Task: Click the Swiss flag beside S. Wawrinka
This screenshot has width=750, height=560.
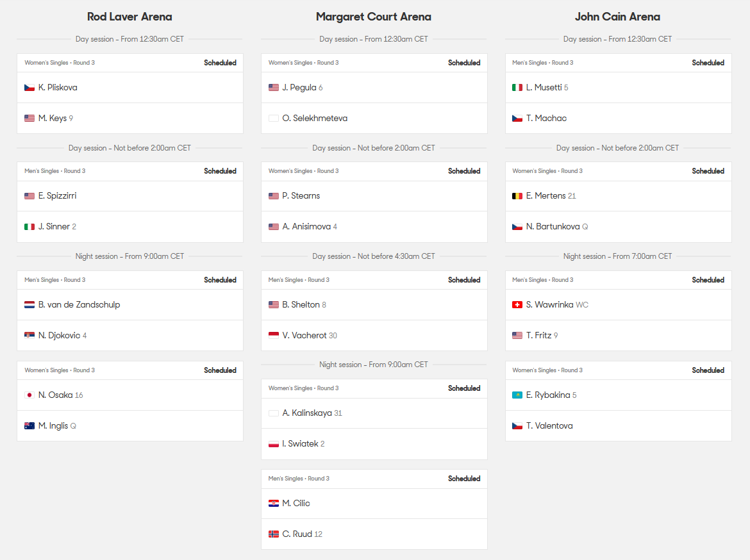Action: 517,304
